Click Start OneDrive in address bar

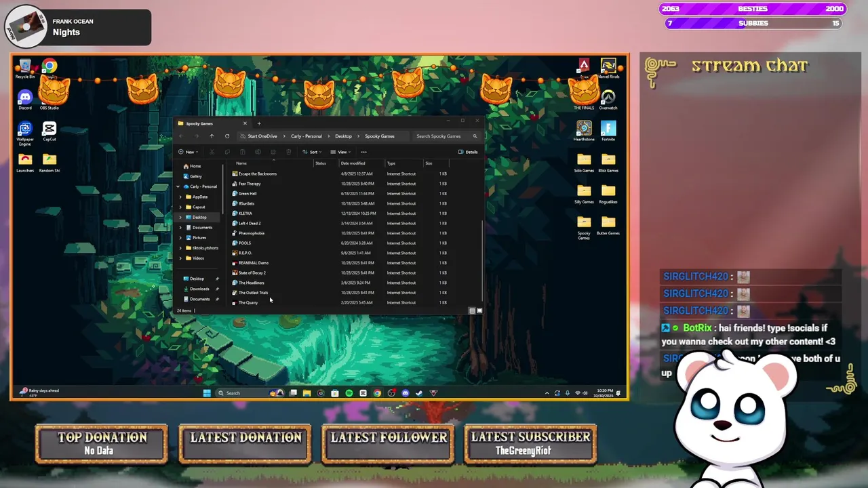262,136
